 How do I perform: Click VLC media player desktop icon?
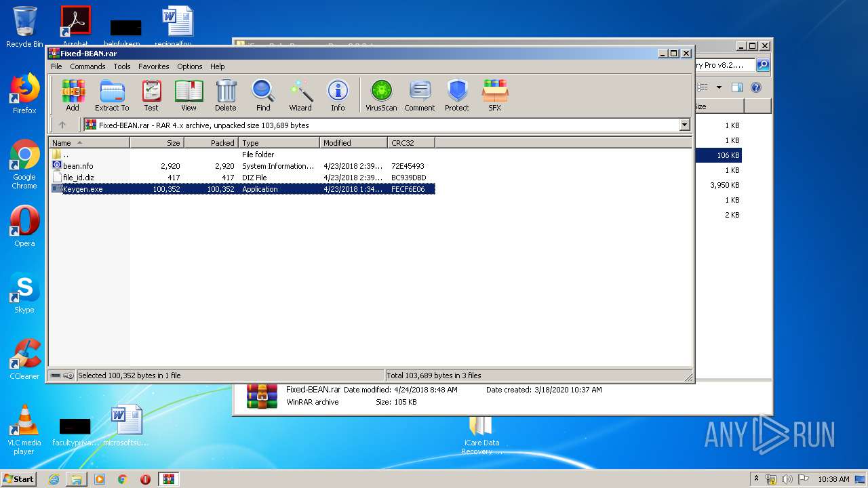pos(24,430)
